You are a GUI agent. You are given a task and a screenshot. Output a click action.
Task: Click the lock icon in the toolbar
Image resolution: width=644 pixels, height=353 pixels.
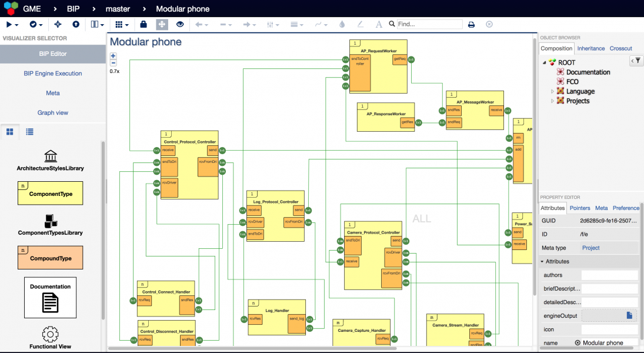pos(144,25)
